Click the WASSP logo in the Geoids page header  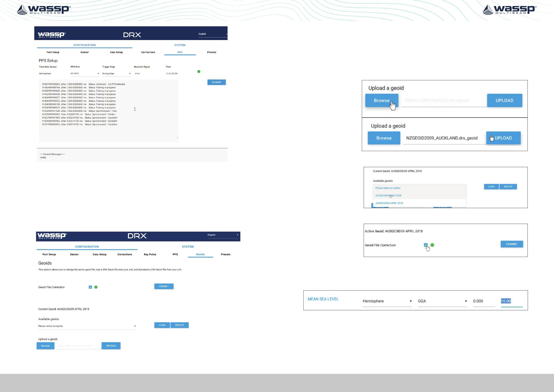52,236
